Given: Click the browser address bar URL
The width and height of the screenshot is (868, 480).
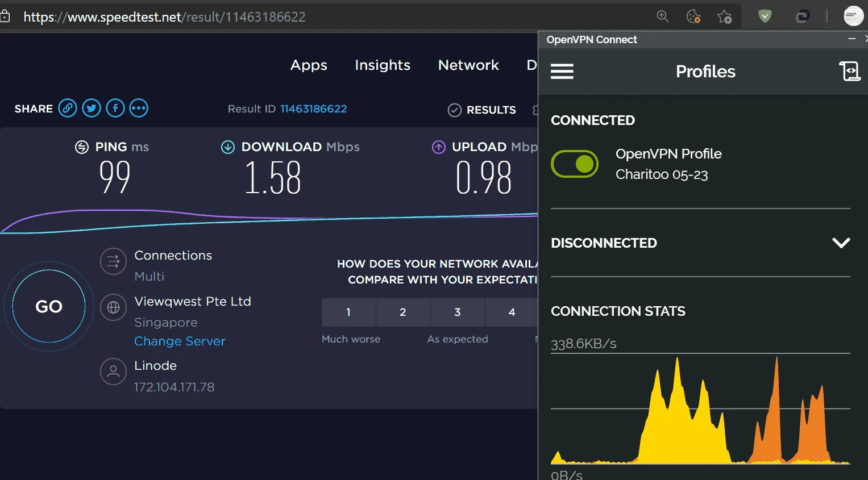Looking at the screenshot, I should point(164,17).
